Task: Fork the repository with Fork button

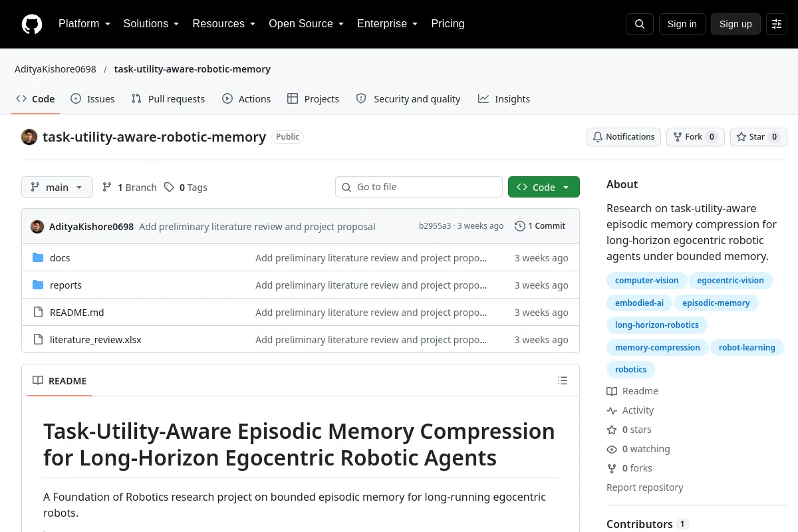Action: point(695,137)
